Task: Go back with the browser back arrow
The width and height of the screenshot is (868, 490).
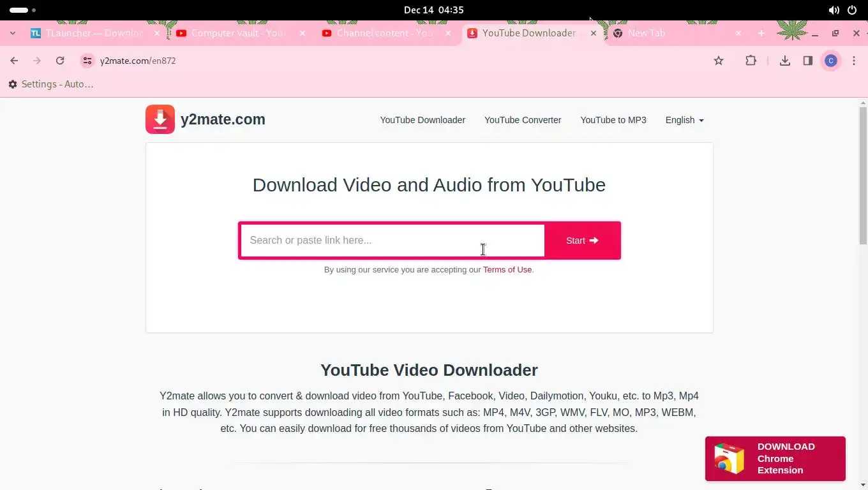Action: (14, 61)
